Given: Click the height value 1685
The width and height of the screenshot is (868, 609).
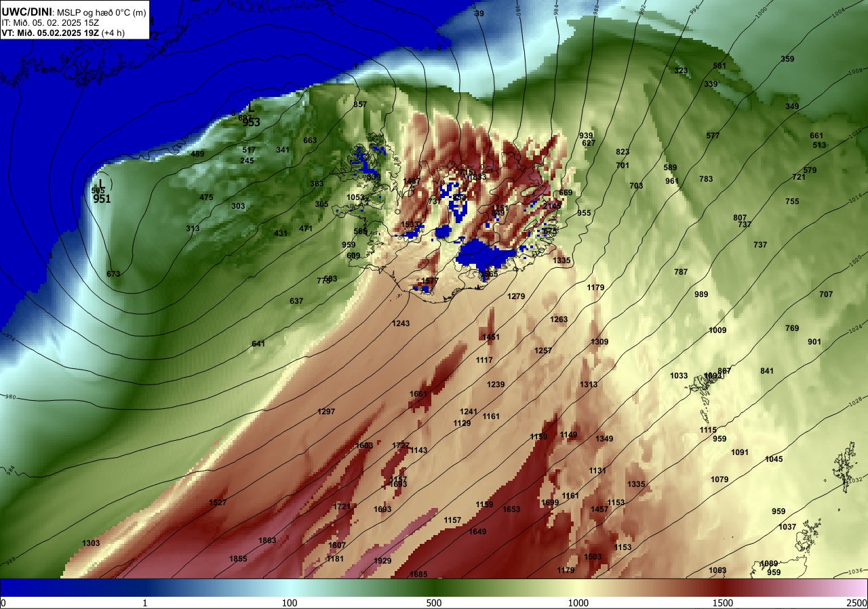Looking at the screenshot, I should click(x=418, y=574).
